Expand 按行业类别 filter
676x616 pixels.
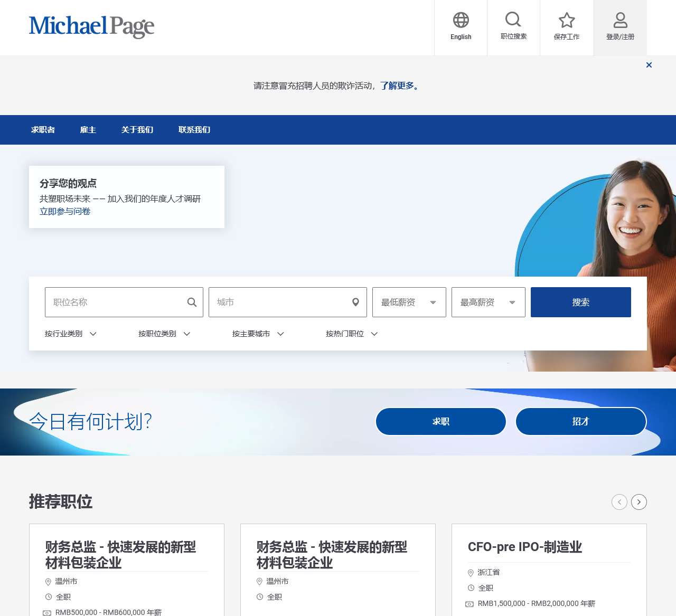(71, 334)
